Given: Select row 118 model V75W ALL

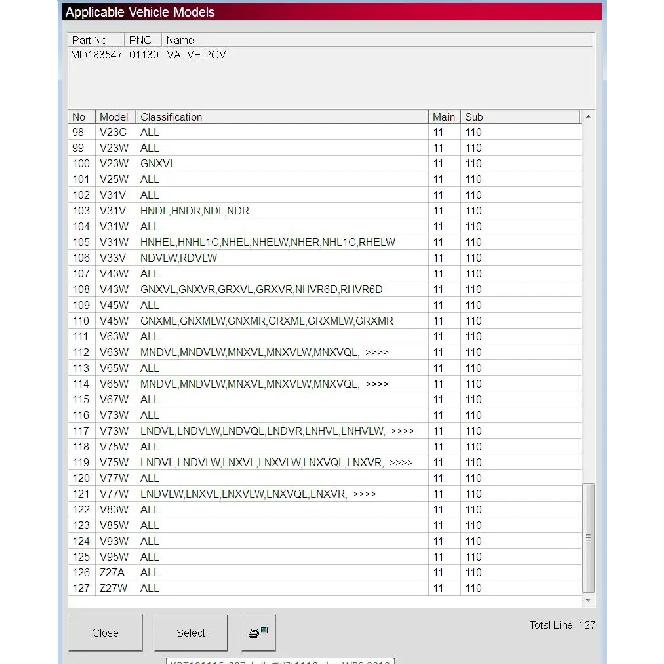Looking at the screenshot, I should 325,447.
